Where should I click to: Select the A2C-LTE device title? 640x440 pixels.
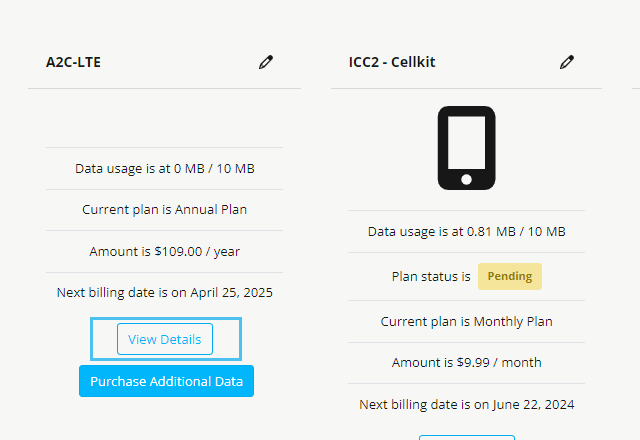click(x=73, y=62)
